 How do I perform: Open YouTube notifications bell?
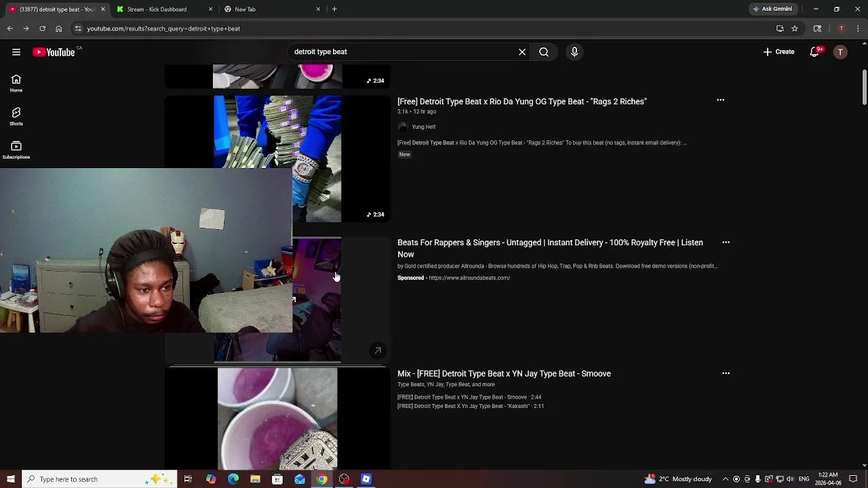[x=814, y=52]
